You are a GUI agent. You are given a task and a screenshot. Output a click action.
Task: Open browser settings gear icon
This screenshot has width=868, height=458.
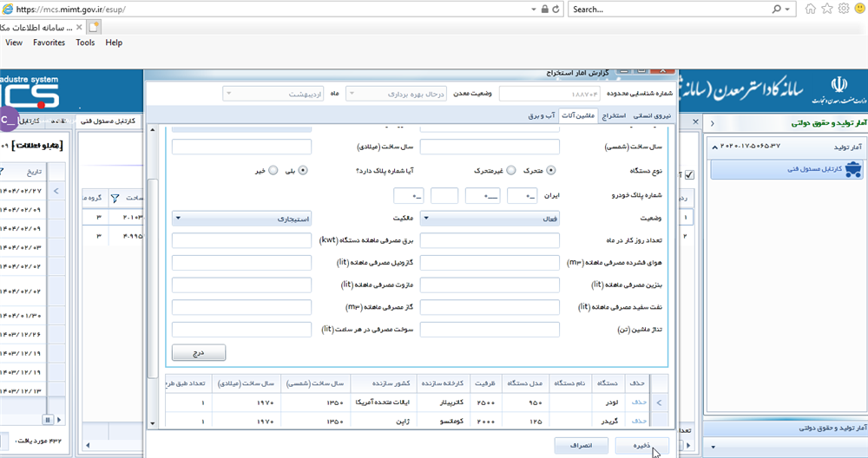coord(843,9)
